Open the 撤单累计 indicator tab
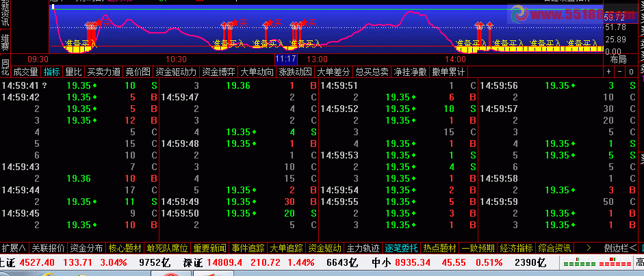Viewport: 644px width, 276px height. 448,71
